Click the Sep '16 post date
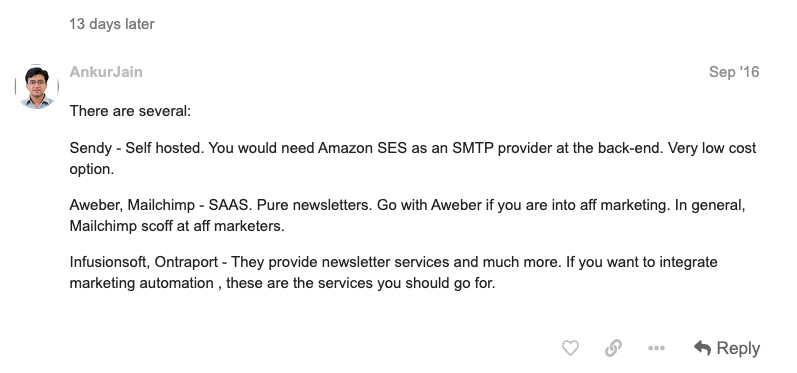 [734, 72]
